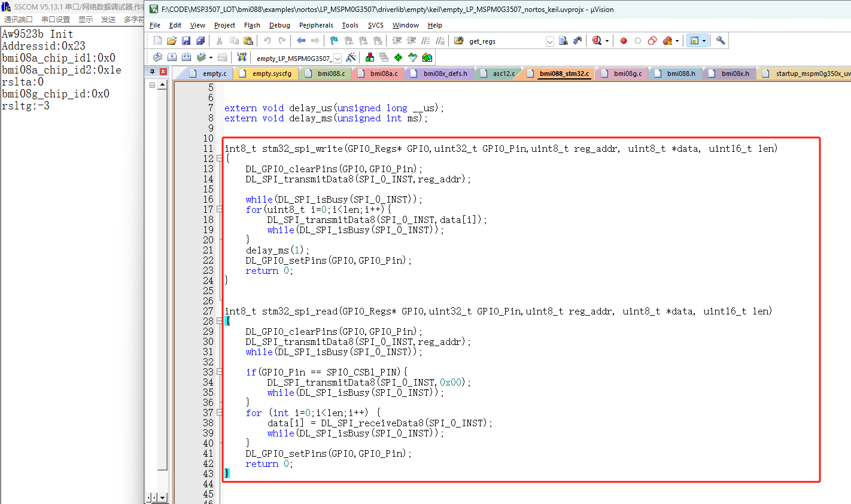The height and width of the screenshot is (504, 851).
Task: Close the Project panel with the red X
Action: [163, 71]
